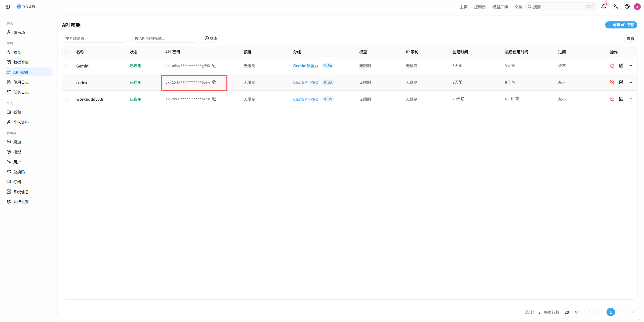Open more actions for codex row

[630, 82]
